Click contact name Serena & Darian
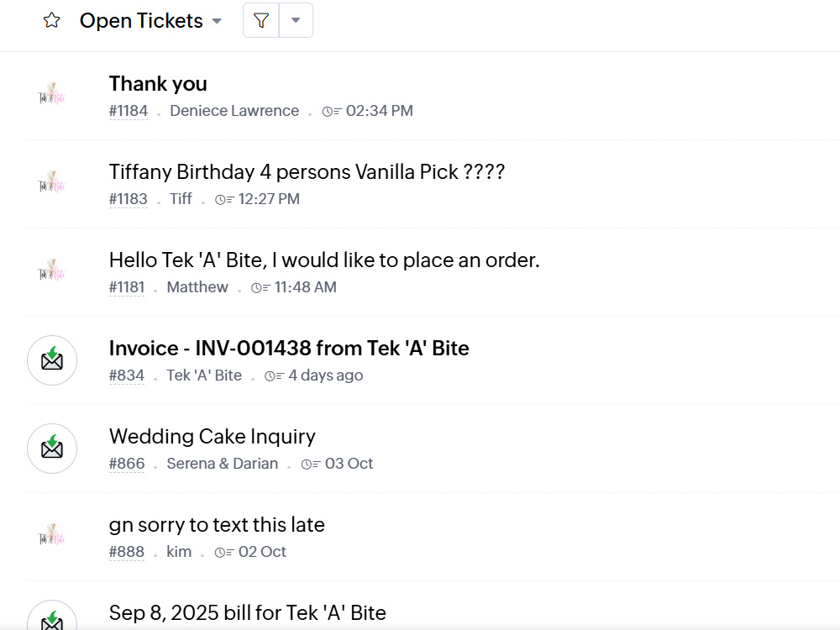The image size is (840, 630). tap(223, 464)
